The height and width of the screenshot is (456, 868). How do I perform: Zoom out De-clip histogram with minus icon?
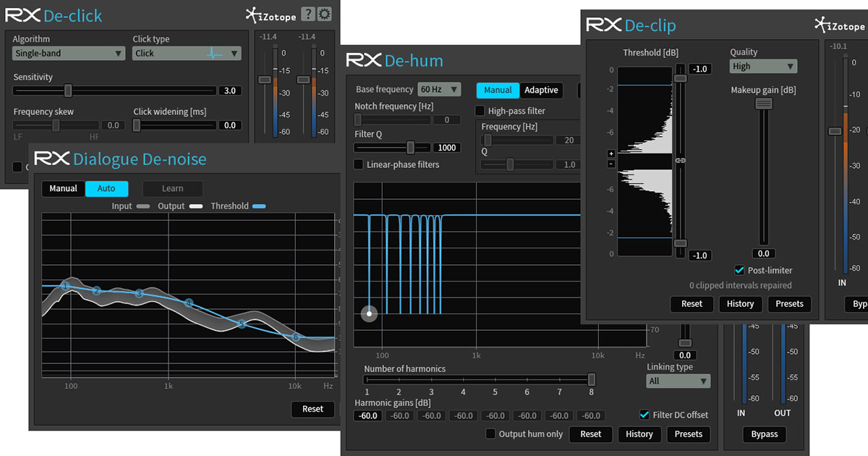click(611, 164)
